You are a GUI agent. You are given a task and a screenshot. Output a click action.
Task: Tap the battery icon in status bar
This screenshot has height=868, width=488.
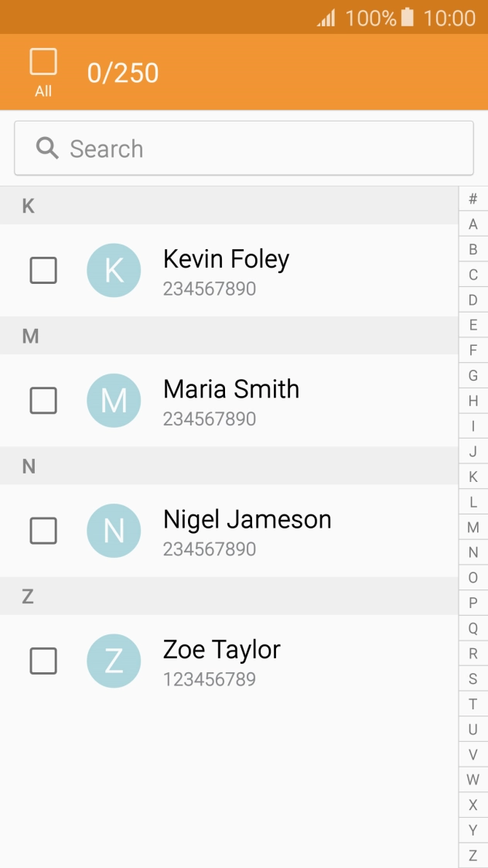408,18
